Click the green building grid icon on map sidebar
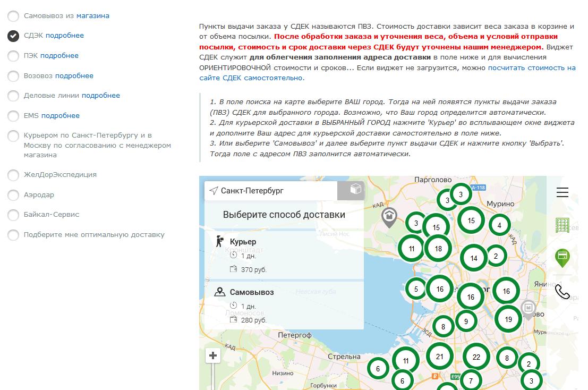This screenshot has width=588, height=390. [x=562, y=225]
